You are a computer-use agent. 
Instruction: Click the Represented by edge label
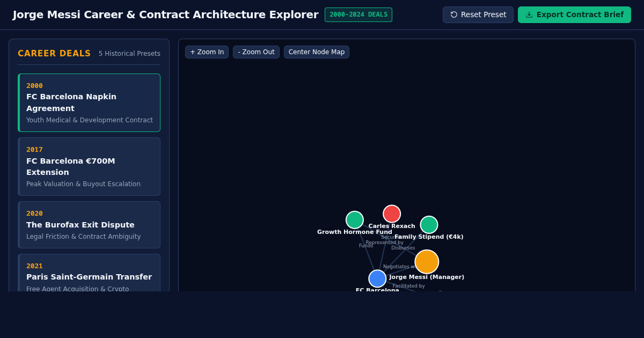tap(384, 243)
